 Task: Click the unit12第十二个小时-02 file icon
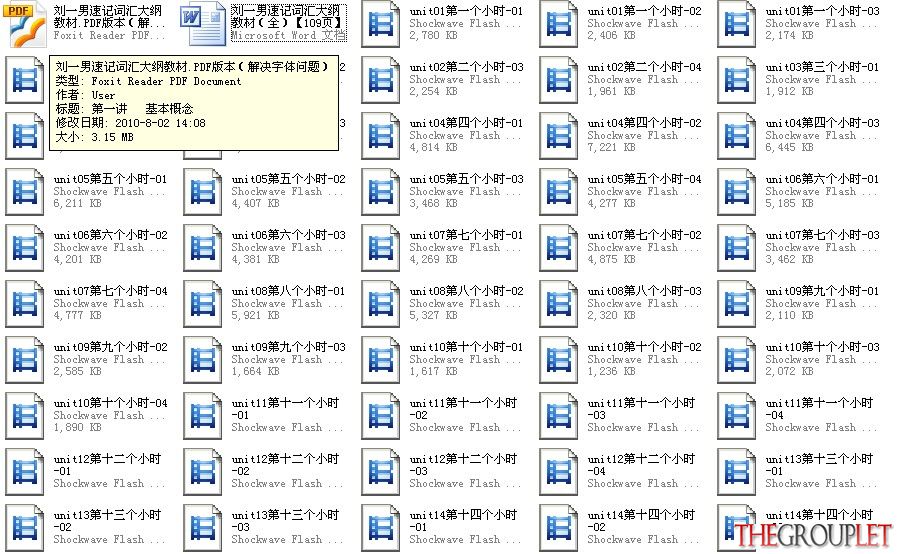click(x=202, y=472)
